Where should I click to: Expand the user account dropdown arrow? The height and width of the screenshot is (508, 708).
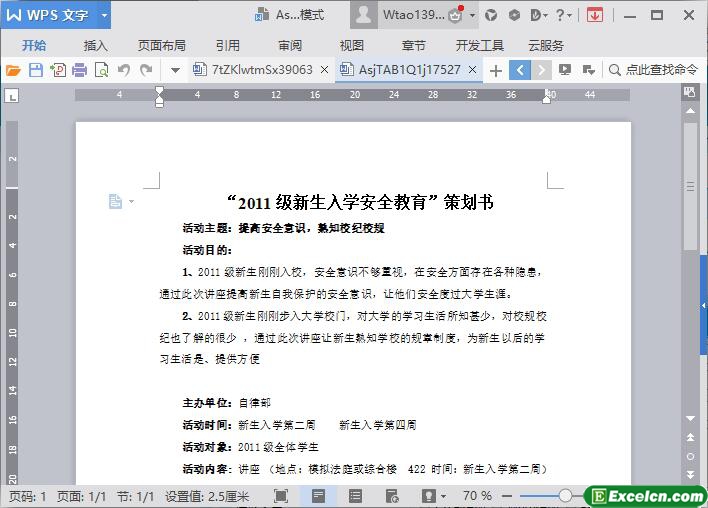472,15
